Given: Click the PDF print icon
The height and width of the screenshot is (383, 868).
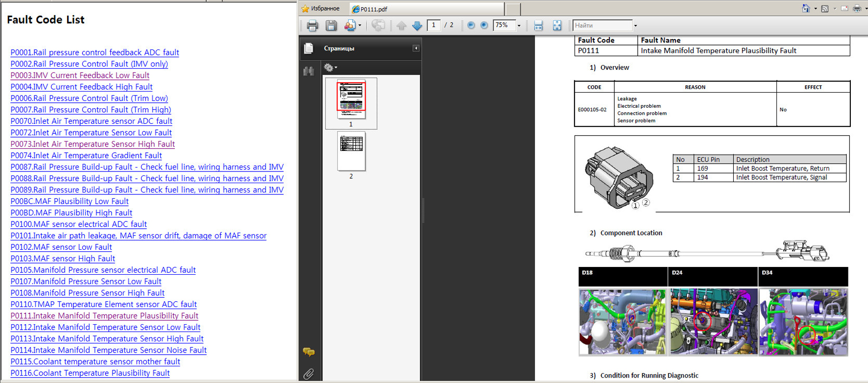Looking at the screenshot, I should point(312,25).
